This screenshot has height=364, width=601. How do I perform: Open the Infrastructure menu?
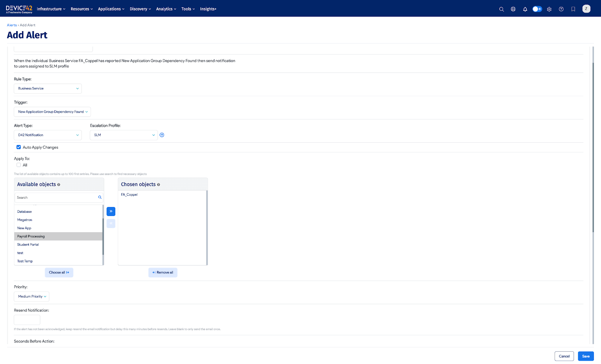click(51, 9)
